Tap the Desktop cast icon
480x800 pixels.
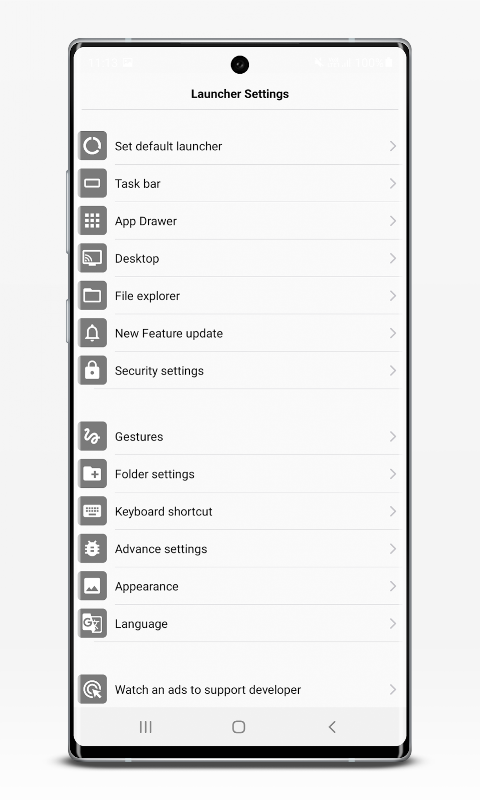[92, 258]
